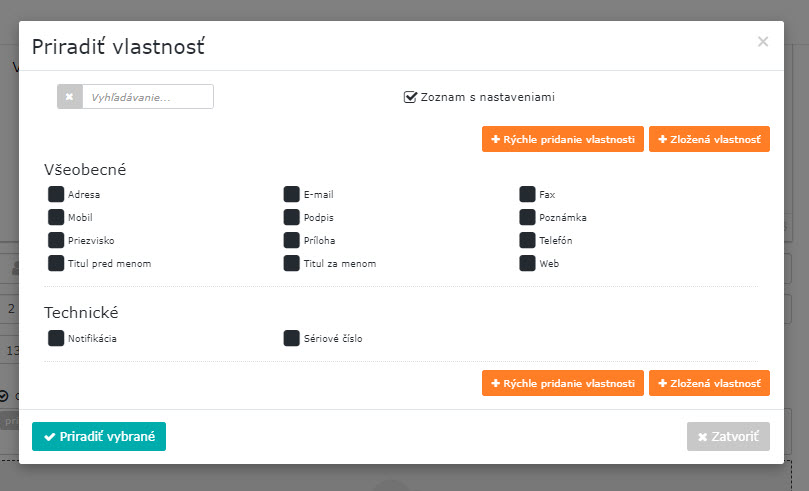Enable the Mobil property checkbox
Image resolution: width=809 pixels, height=491 pixels.
tap(56, 217)
